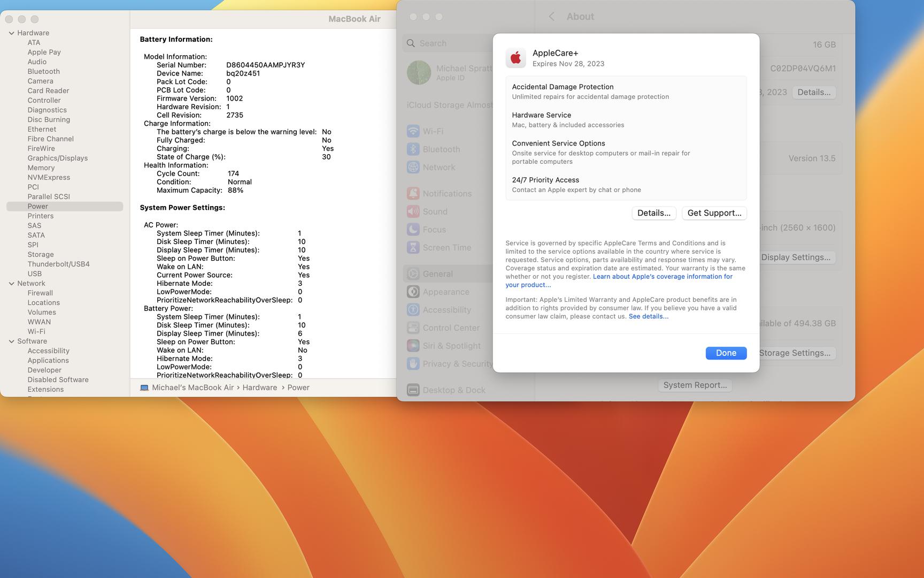Image resolution: width=924 pixels, height=578 pixels.
Task: Click the laptop icon in System Information path bar
Action: point(144,387)
